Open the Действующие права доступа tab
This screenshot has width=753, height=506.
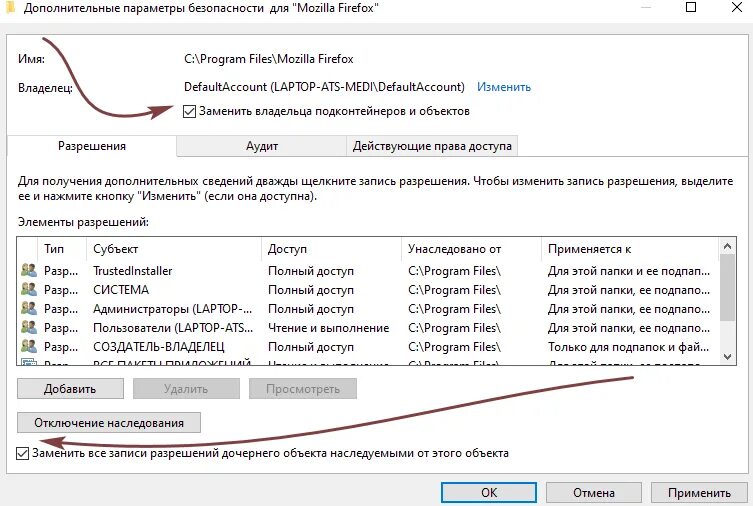[x=432, y=146]
